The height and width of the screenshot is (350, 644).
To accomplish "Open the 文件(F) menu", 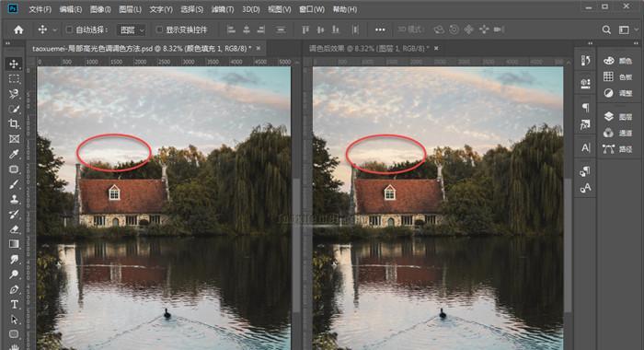I will point(40,9).
